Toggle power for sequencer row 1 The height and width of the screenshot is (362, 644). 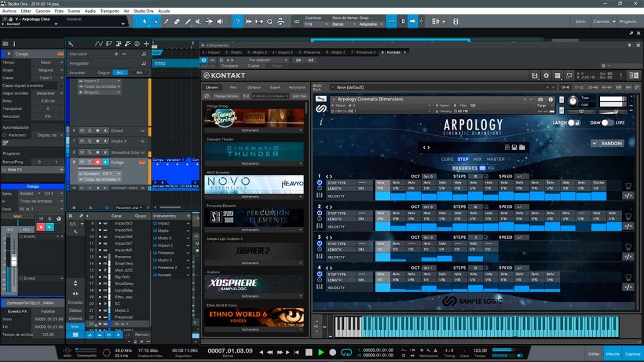(x=319, y=182)
